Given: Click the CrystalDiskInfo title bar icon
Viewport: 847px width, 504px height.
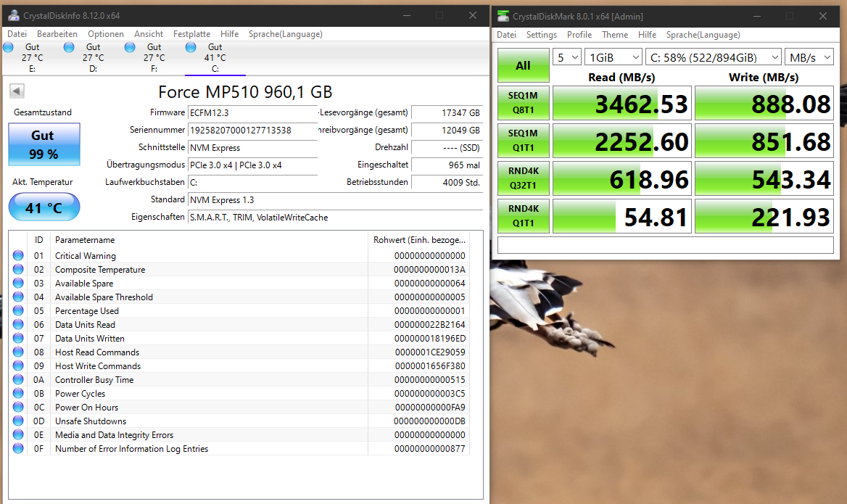Looking at the screenshot, I should (x=13, y=16).
